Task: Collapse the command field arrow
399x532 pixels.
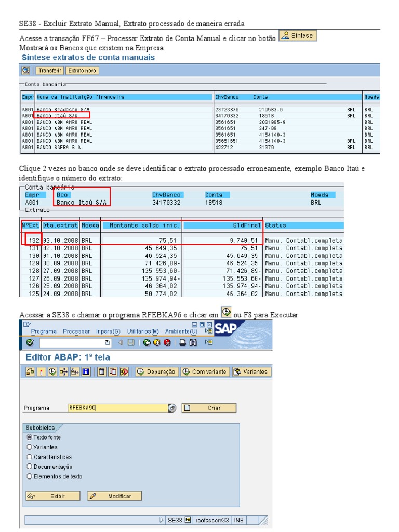Action: [120, 343]
